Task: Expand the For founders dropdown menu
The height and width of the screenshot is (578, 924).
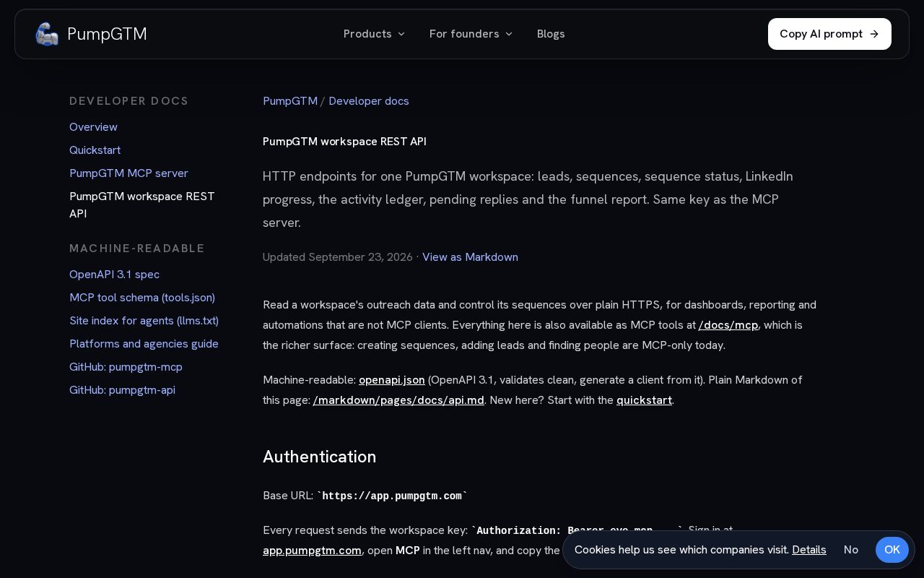Action: pyautogui.click(x=471, y=34)
